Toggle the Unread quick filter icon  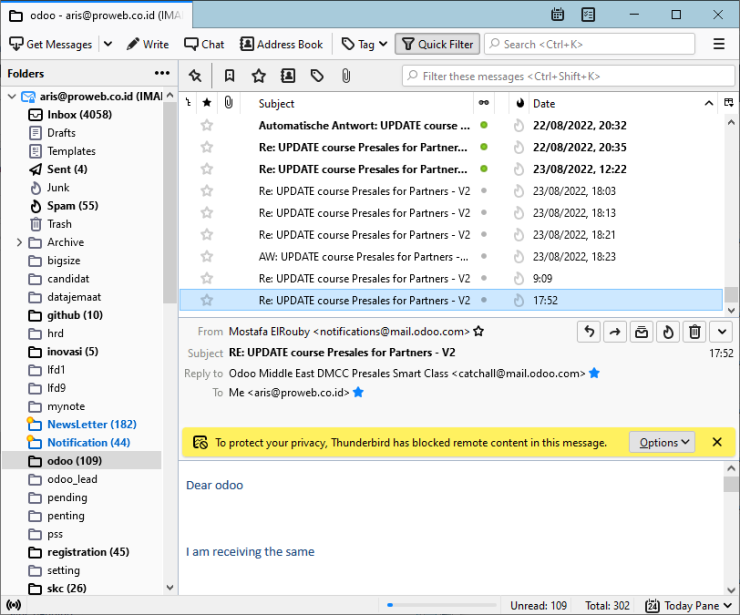(x=229, y=76)
